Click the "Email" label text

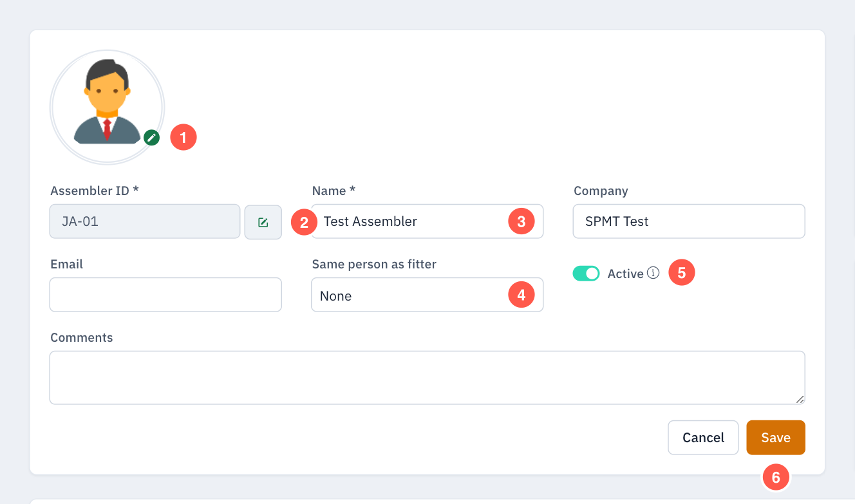[67, 264]
